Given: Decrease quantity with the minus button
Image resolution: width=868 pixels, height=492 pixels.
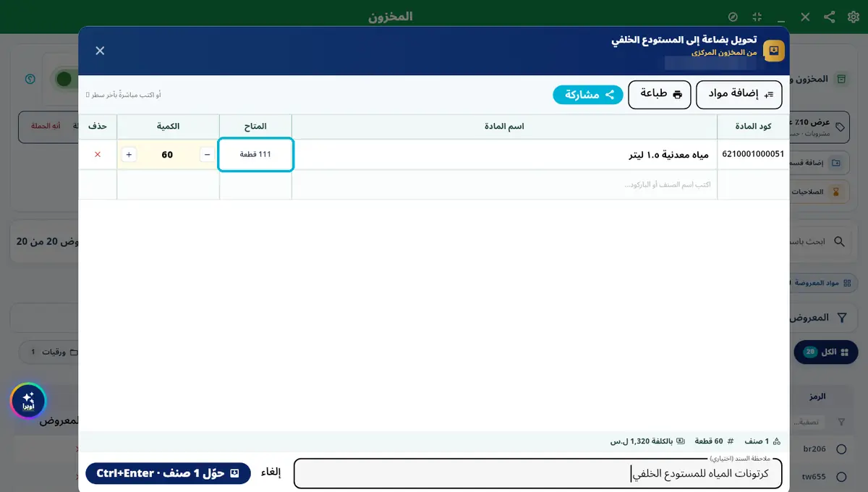Looking at the screenshot, I should tap(206, 154).
